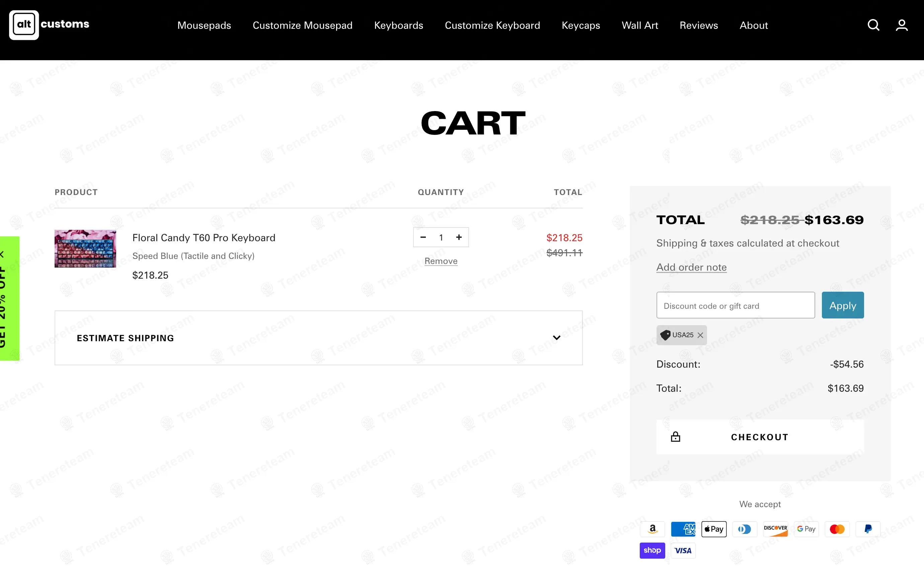The image size is (924, 566).
Task: Proceed with the Checkout button
Action: [x=760, y=437]
